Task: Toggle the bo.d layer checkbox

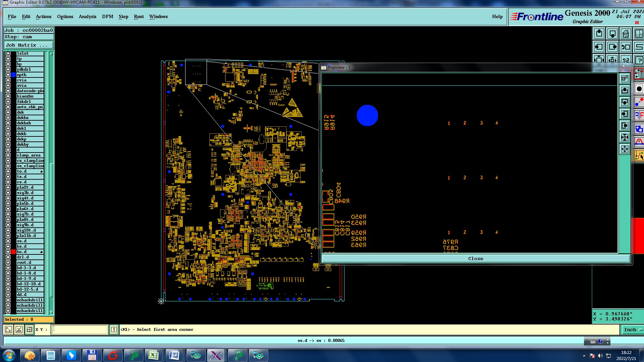Action: tap(8, 252)
